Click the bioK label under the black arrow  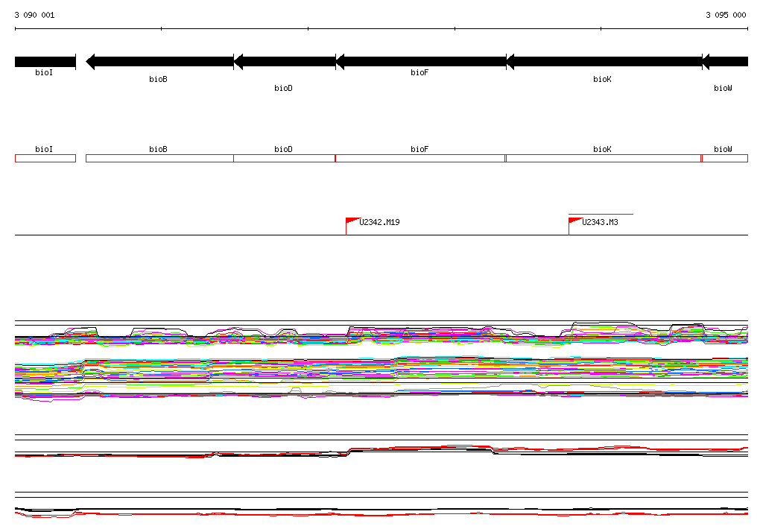click(x=602, y=79)
